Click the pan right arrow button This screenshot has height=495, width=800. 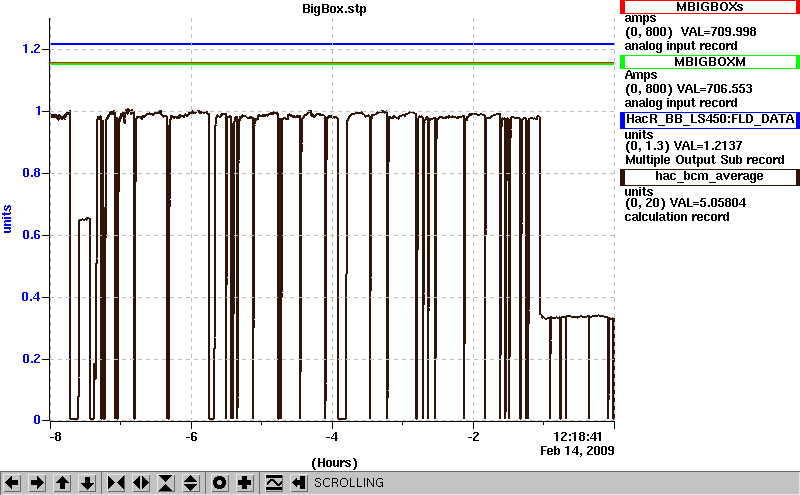click(37, 483)
